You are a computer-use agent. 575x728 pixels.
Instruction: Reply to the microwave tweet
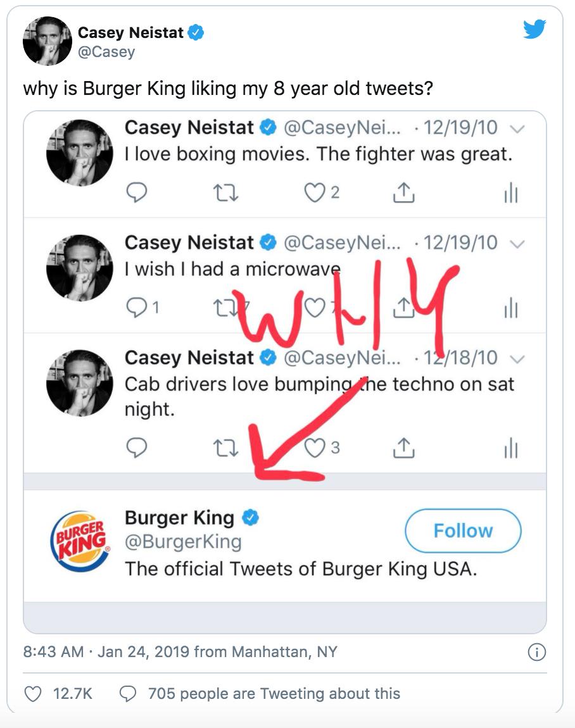click(137, 308)
